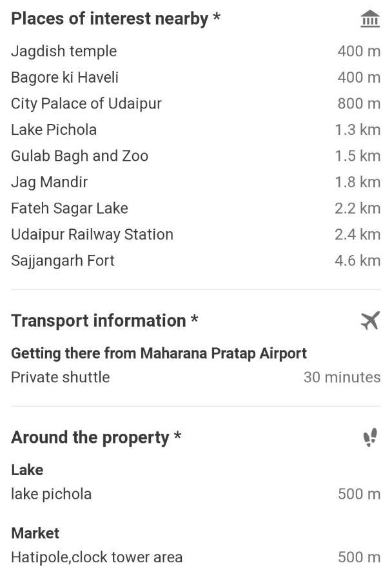Tap Getting there from Maharana Pratap Airport
Image resolution: width=392 pixels, height=581 pixels.
(x=159, y=354)
